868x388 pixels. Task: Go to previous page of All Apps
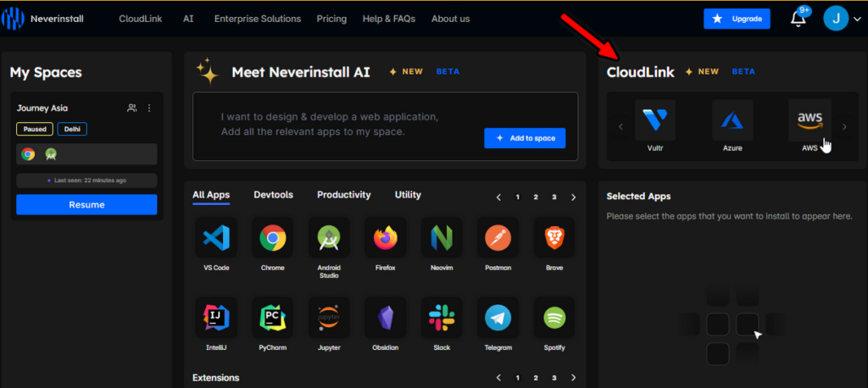click(x=498, y=197)
